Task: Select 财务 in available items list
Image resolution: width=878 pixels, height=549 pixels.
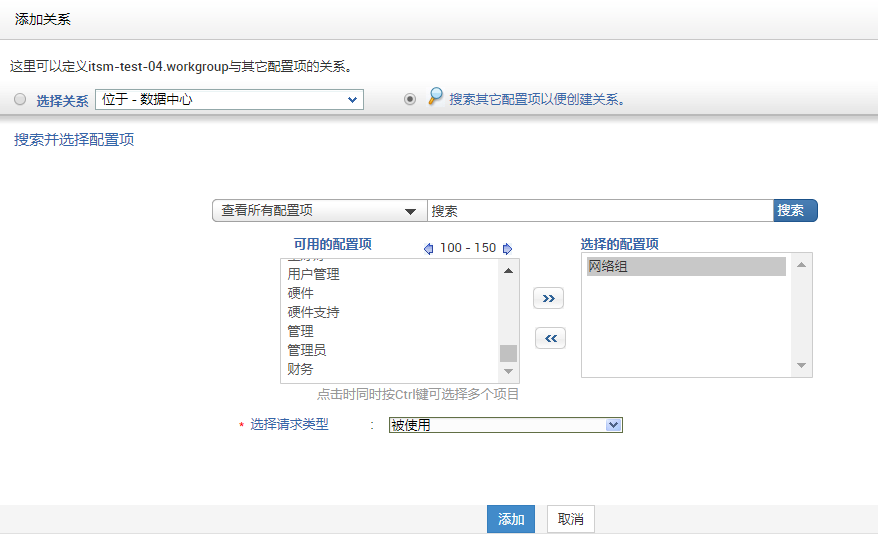Action: (301, 370)
